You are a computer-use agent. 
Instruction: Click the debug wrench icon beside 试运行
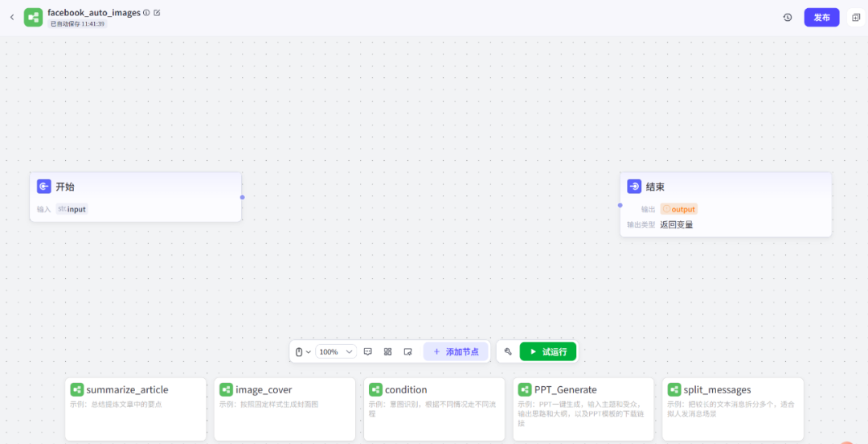tap(508, 351)
